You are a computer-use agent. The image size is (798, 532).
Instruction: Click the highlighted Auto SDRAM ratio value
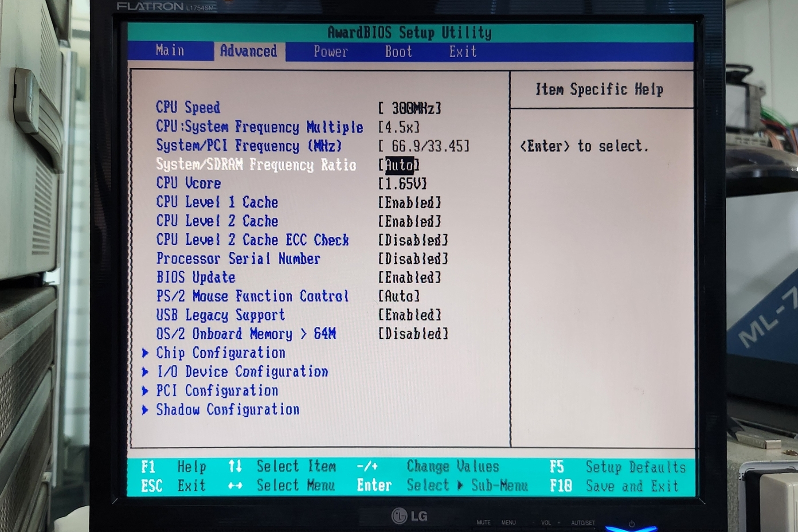tap(399, 165)
